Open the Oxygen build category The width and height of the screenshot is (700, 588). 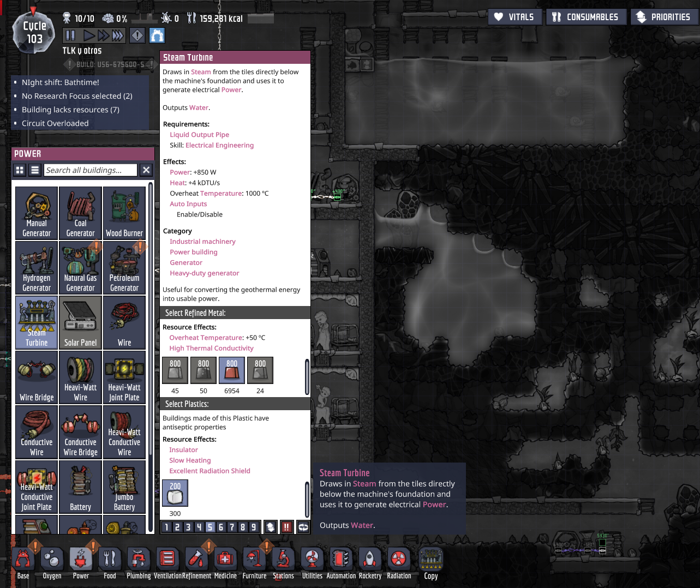(x=52, y=563)
